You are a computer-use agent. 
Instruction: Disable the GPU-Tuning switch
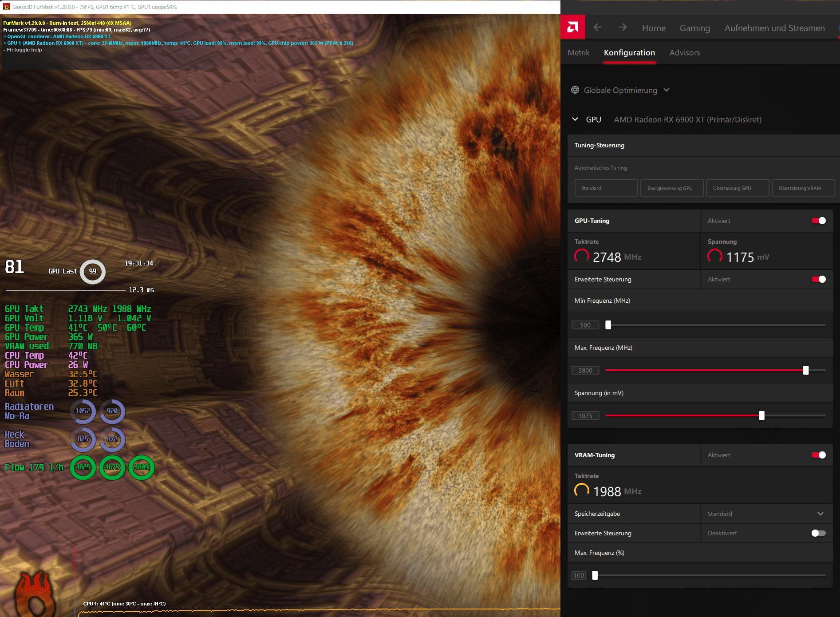819,221
